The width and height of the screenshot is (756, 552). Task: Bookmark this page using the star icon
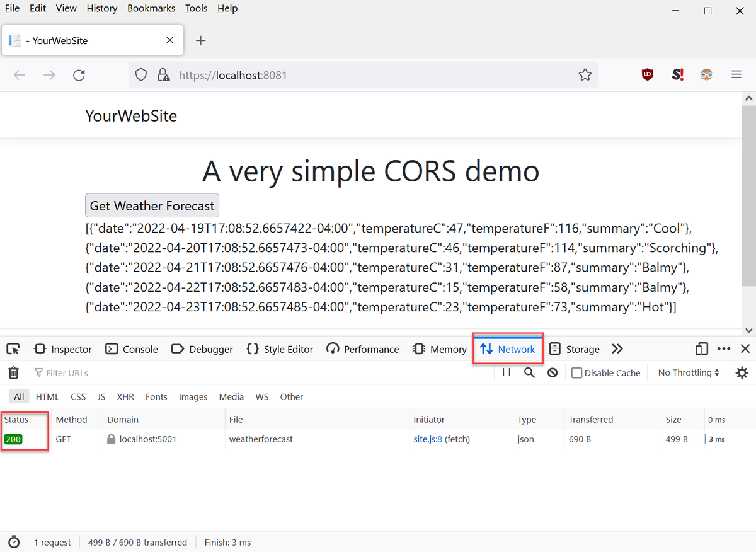585,74
